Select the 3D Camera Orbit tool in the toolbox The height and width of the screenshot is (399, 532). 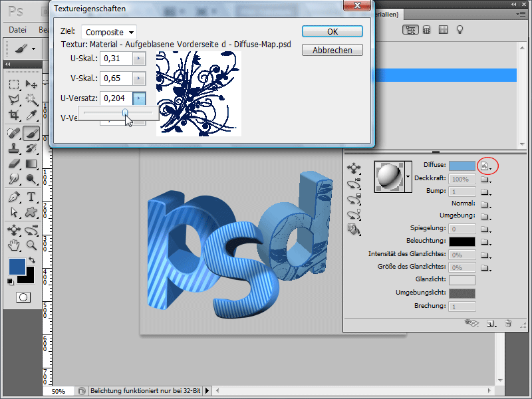pos(31,230)
